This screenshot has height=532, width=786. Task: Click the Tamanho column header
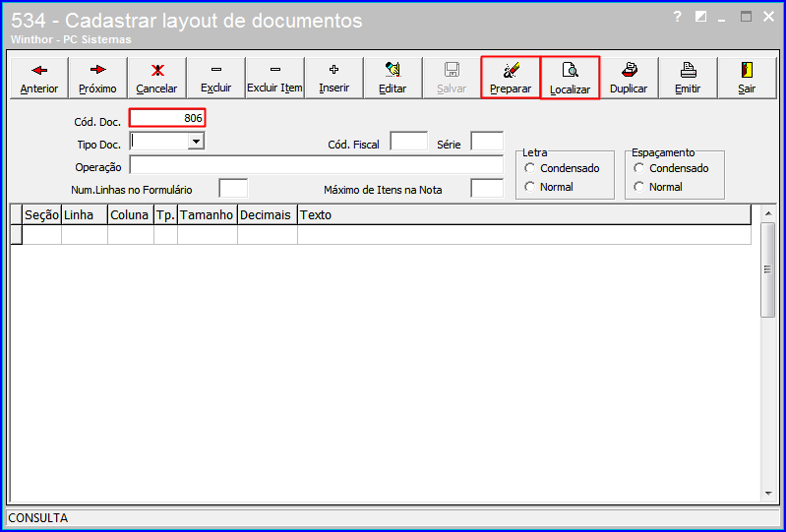pos(207,215)
